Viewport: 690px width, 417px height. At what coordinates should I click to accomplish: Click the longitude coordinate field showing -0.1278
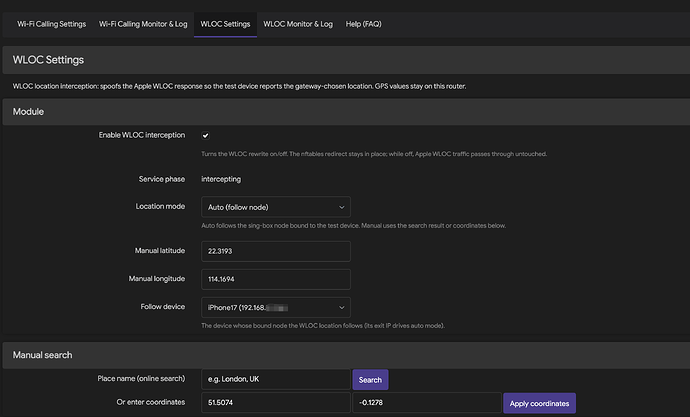coord(427,402)
